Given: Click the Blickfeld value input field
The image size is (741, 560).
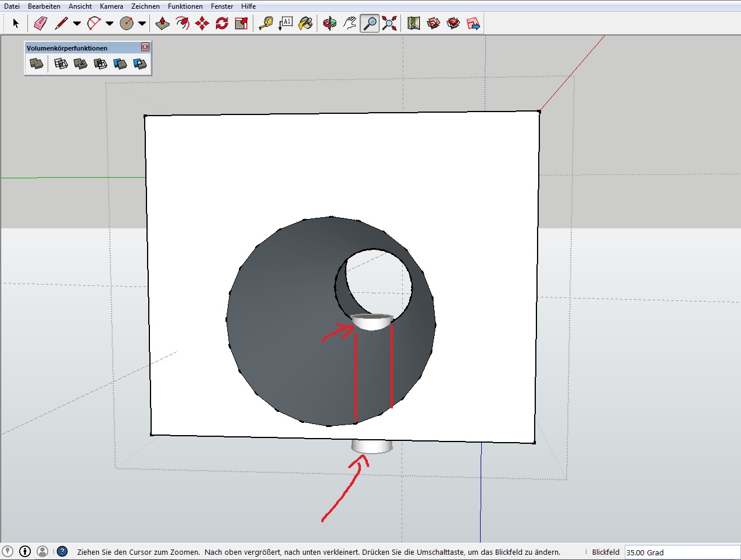Looking at the screenshot, I should point(681,552).
